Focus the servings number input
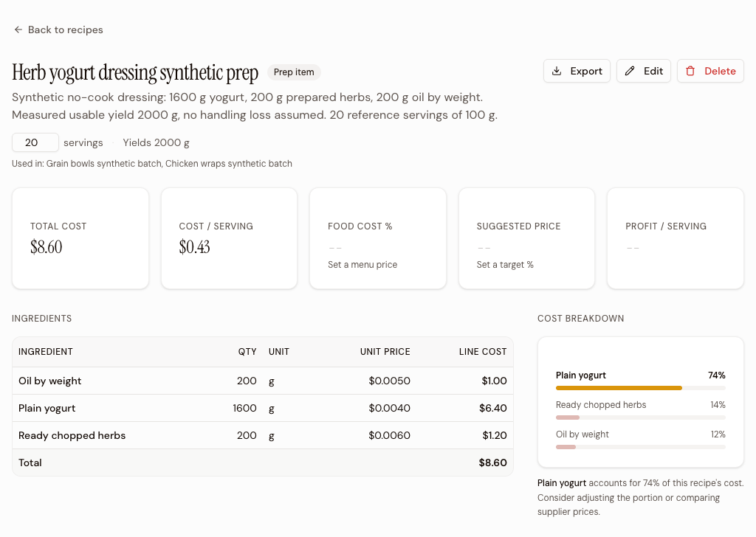This screenshot has height=537, width=756. 35,142
